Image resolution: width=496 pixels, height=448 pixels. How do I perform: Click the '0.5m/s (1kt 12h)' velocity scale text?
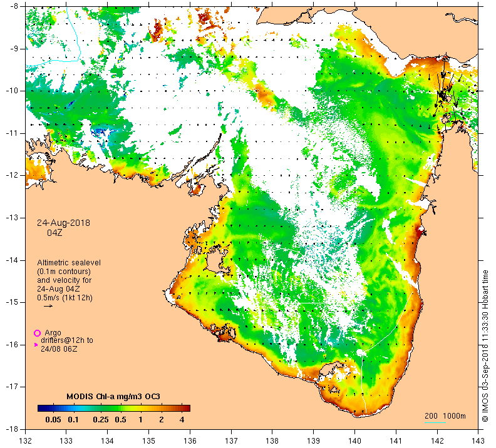65,298
